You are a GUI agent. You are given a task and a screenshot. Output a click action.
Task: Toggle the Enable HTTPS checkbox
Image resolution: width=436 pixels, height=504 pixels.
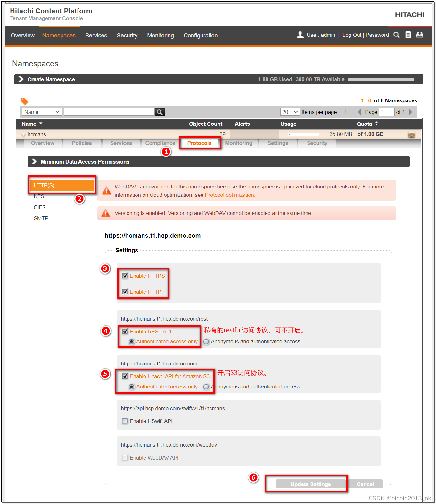[125, 276]
